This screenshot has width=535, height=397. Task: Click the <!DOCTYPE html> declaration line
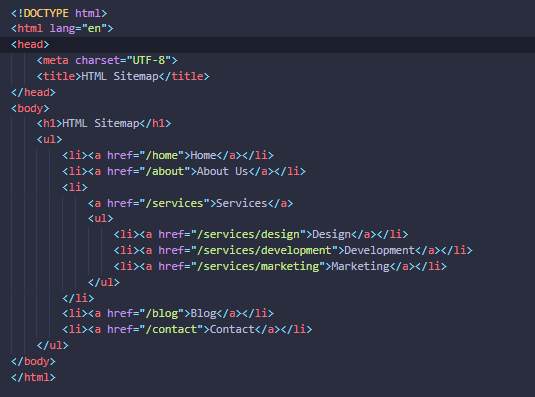click(59, 13)
